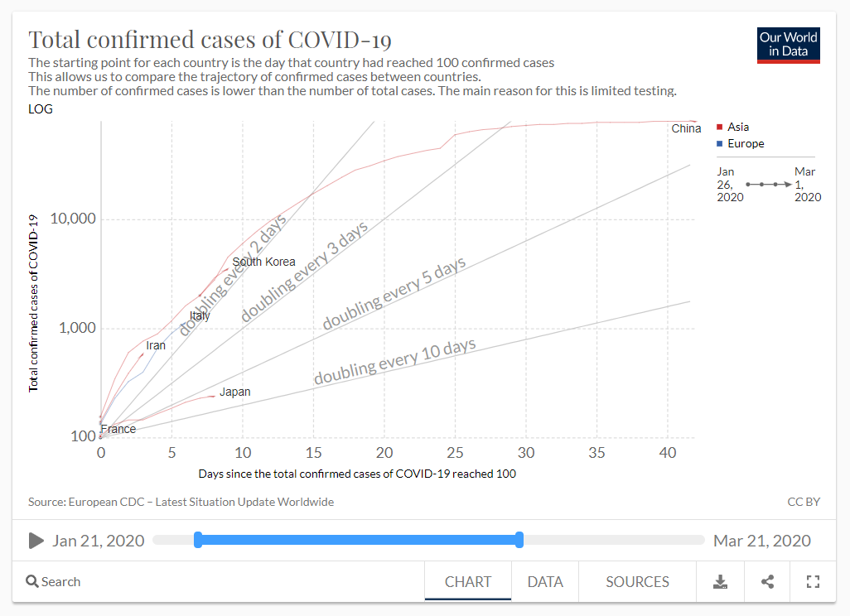Screen dimensions: 850x616
Task: Toggle the LOG scale label
Action: [x=41, y=108]
